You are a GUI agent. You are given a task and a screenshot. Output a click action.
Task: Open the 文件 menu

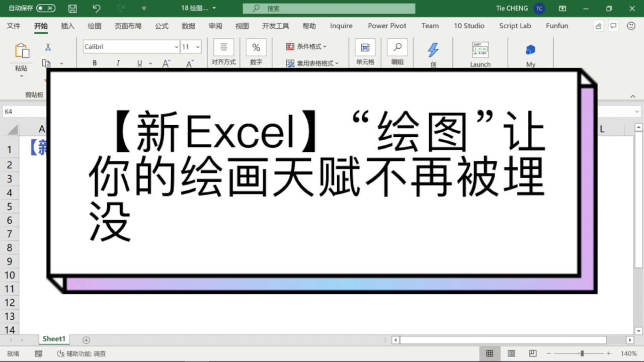click(14, 26)
